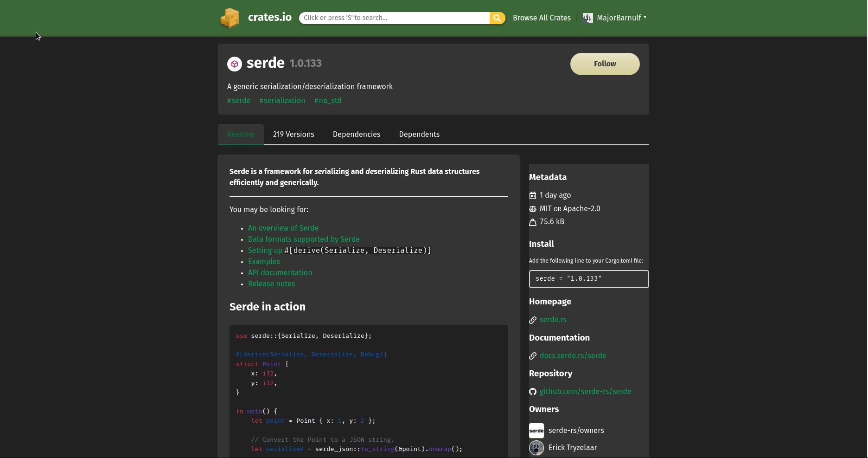The image size is (868, 458).
Task: Click the license scale icon
Action: pyautogui.click(x=533, y=209)
